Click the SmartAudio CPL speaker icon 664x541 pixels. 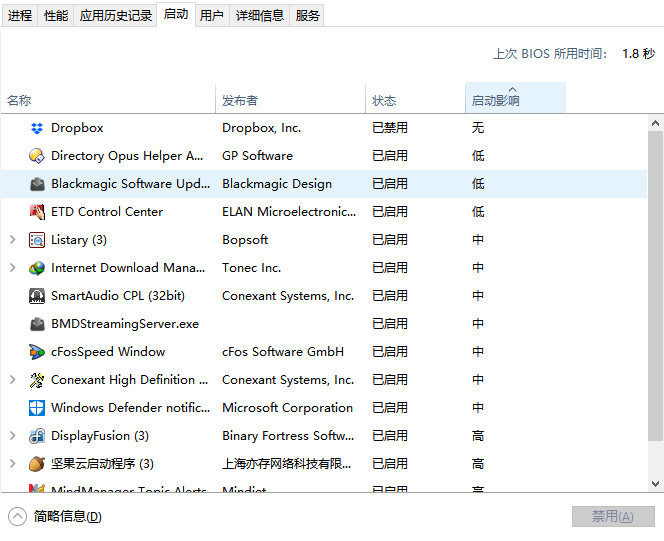37,296
